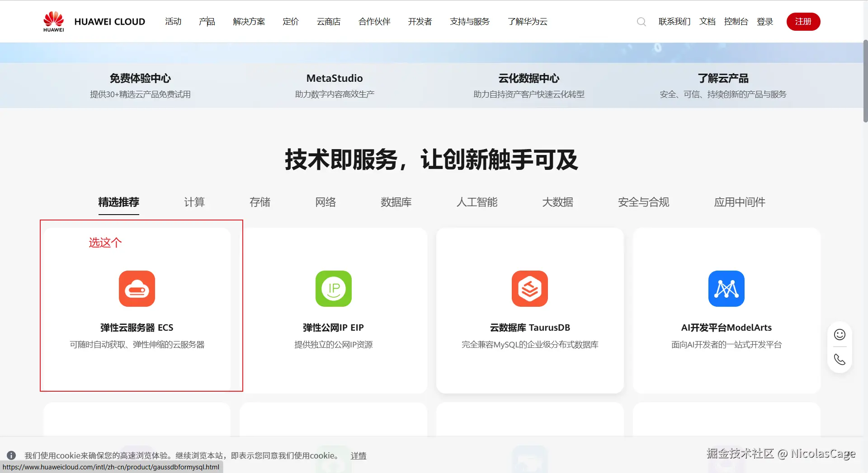Image resolution: width=868 pixels, height=473 pixels.
Task: Click the 联系我们 link
Action: coord(675,22)
